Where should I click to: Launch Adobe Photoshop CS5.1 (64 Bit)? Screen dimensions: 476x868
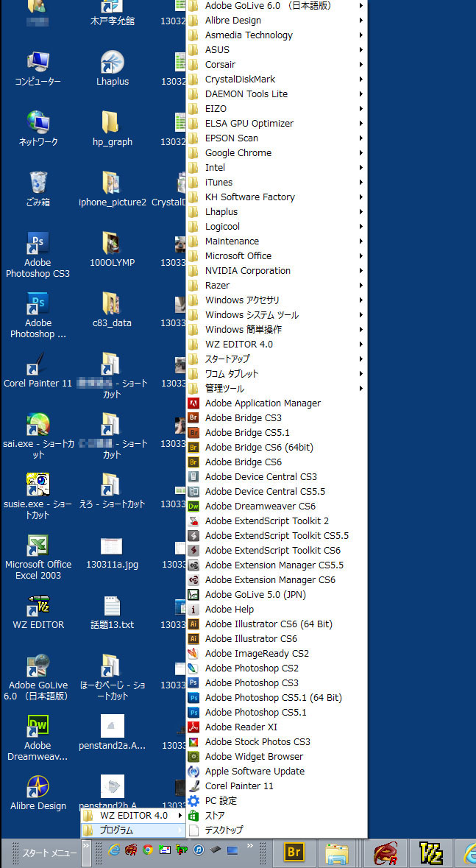coord(277,697)
